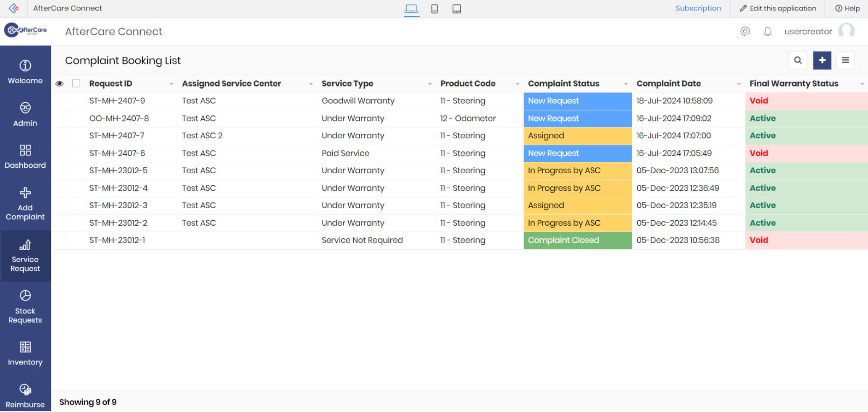Open request row ST-MH-2407-9
Viewport: 868px width, 412px height.
click(117, 101)
